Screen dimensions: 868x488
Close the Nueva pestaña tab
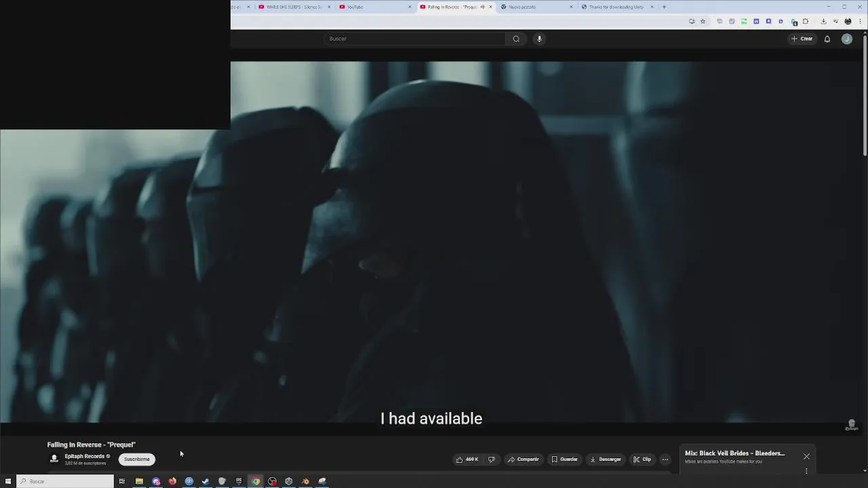(x=571, y=7)
